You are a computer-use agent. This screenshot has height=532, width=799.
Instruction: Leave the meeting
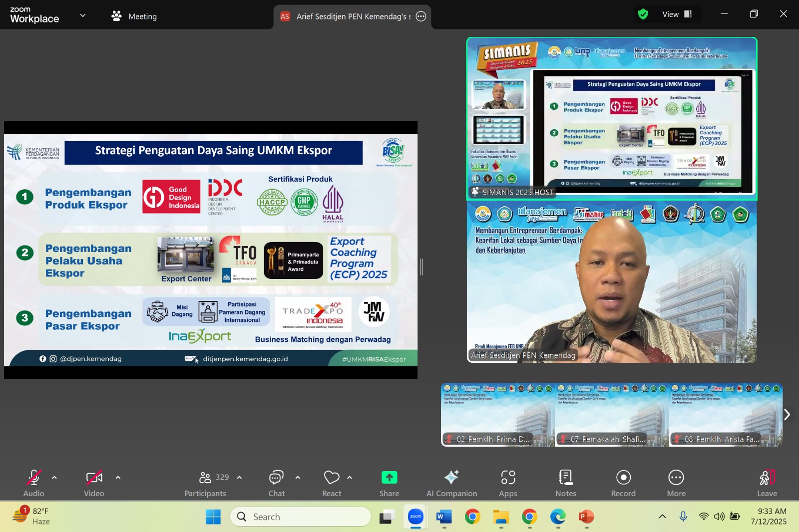(x=767, y=483)
